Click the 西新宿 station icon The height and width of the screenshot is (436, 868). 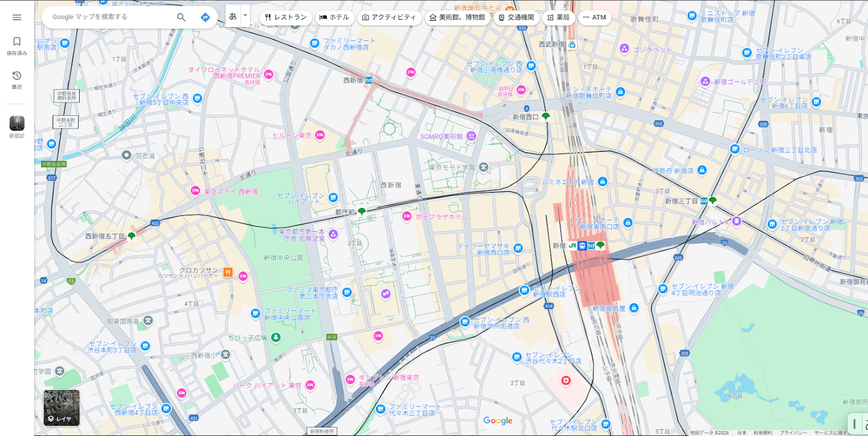coord(369,80)
